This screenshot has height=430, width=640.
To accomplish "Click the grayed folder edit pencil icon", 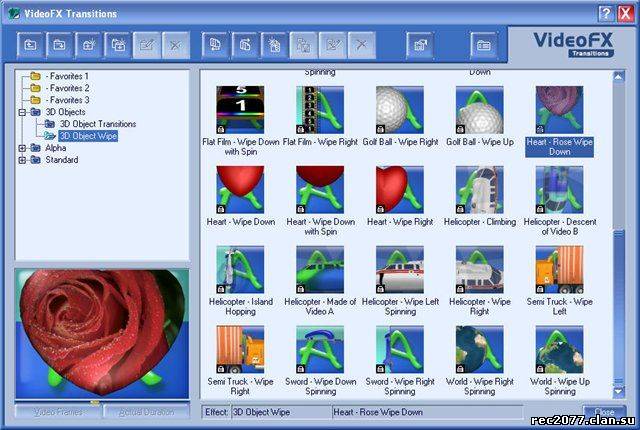I will [147, 45].
